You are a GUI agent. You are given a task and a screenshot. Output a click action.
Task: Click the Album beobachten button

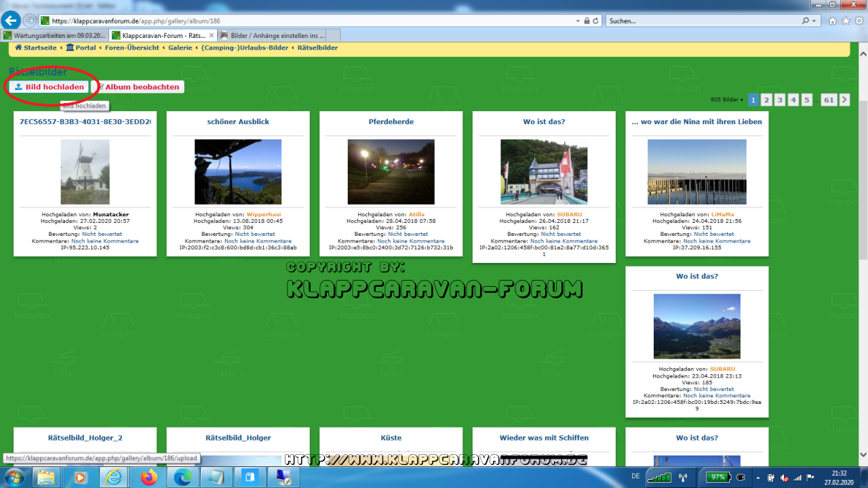tap(138, 87)
